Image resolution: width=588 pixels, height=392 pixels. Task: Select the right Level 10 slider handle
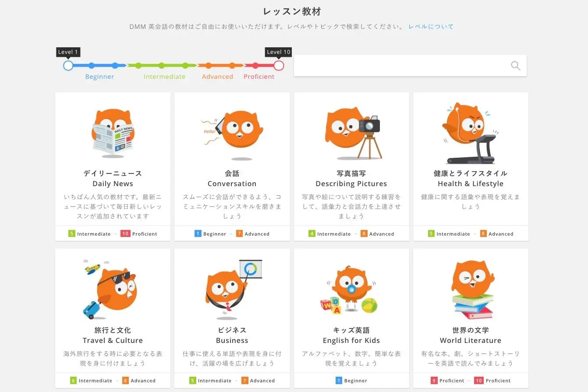click(x=279, y=66)
